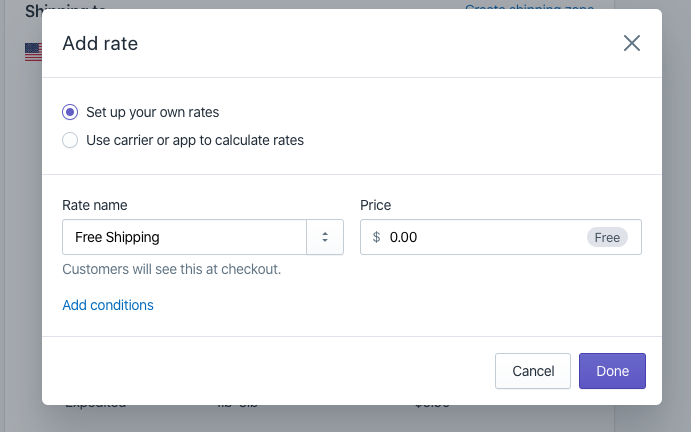Click the Use carrier or app label text
The height and width of the screenshot is (432, 691).
pos(195,140)
